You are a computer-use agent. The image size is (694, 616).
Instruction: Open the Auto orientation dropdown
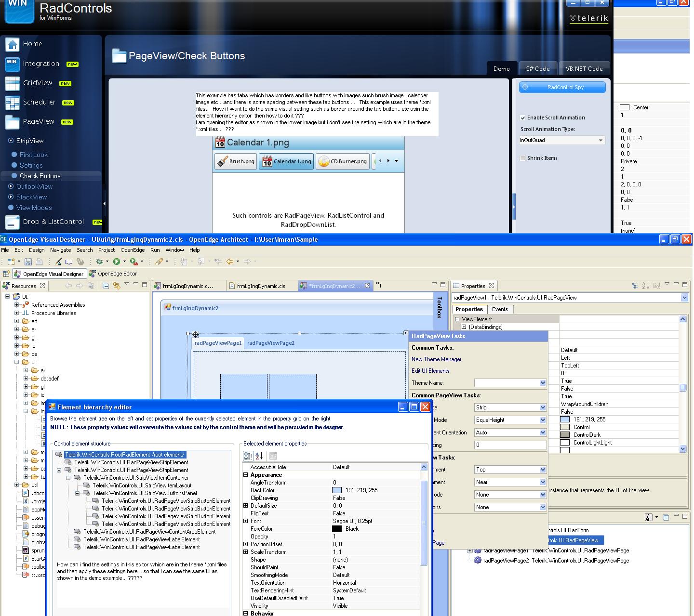click(543, 433)
